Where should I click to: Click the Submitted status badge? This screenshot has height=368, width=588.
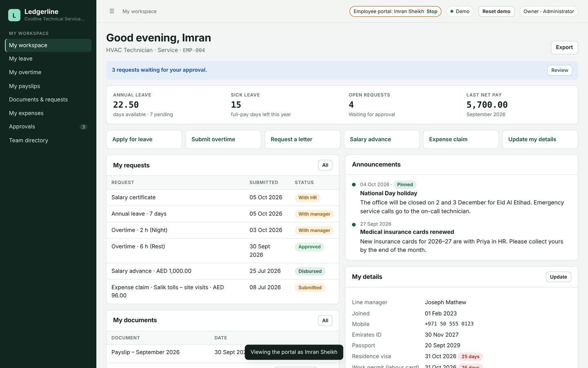click(310, 288)
